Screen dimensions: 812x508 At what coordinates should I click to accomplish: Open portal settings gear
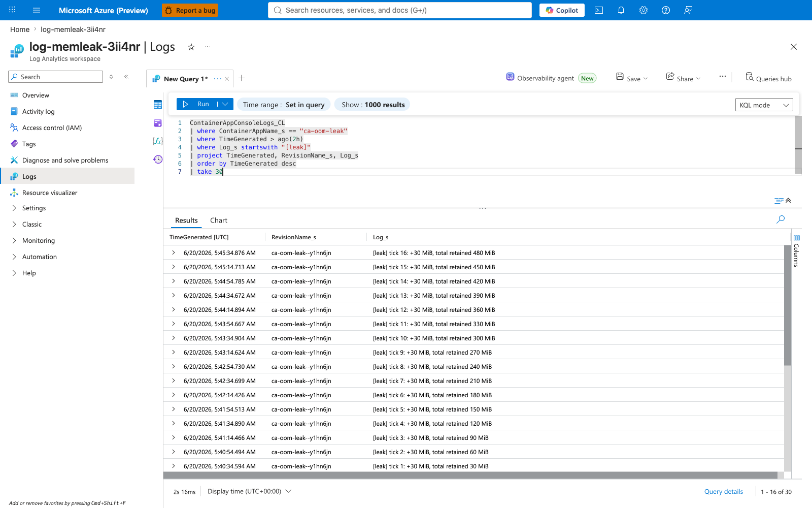coord(644,10)
